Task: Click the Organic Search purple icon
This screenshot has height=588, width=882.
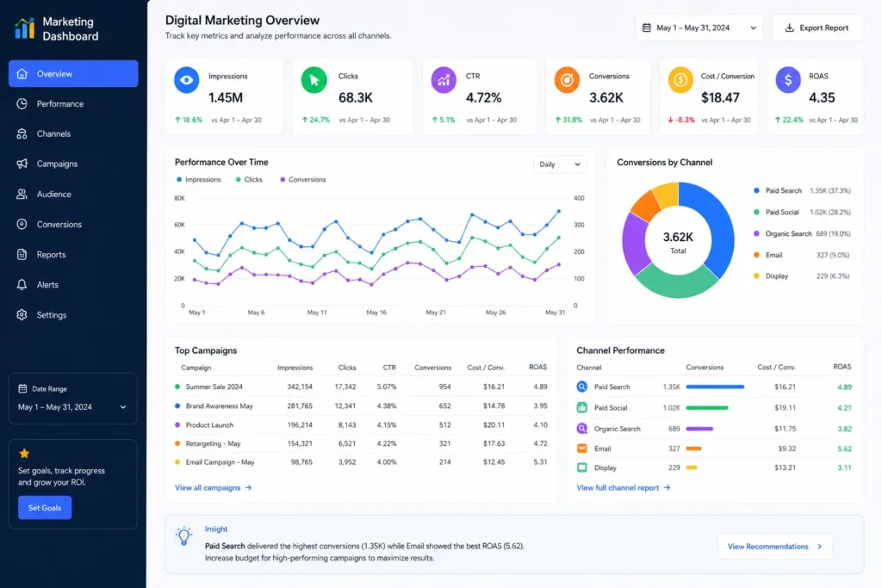Action: click(x=582, y=429)
